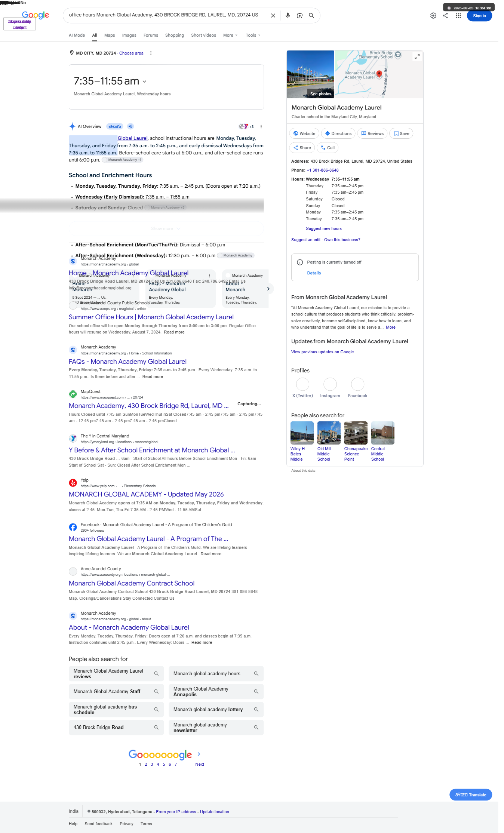This screenshot has height=833, width=504.
Task: Open the Google apps grid
Action: (458, 16)
